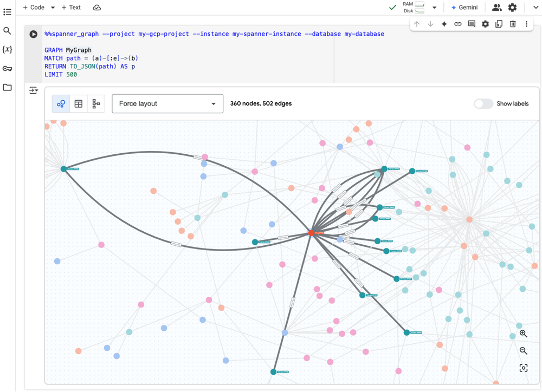The width and height of the screenshot is (542, 392).
Task: Zoom in on the graph
Action: tap(523, 334)
